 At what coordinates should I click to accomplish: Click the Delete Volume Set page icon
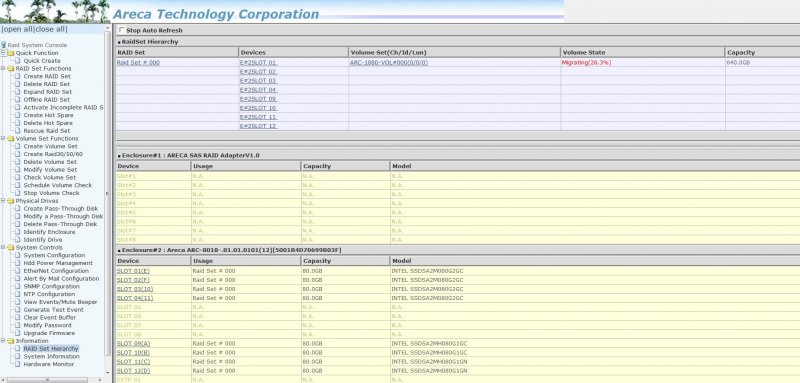18,162
